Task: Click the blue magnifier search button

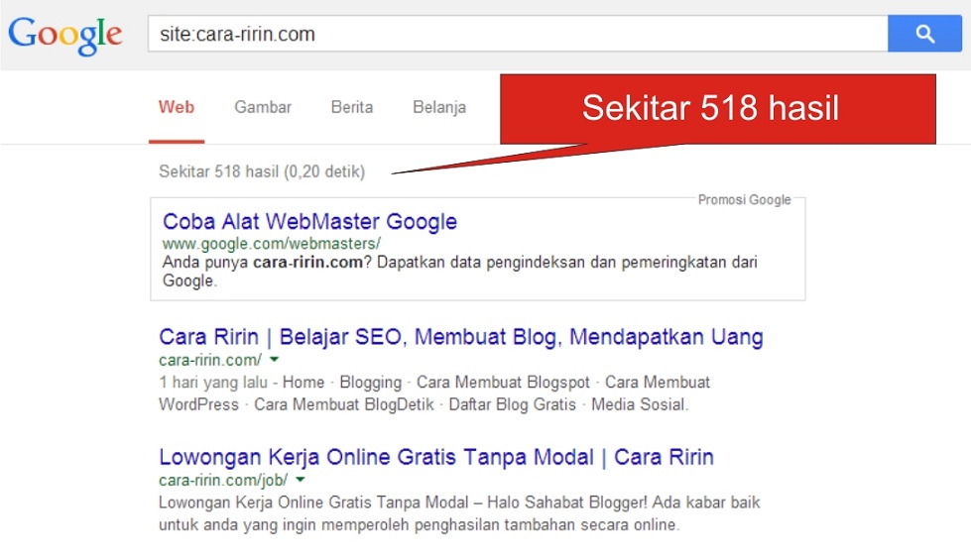Action: point(924,34)
